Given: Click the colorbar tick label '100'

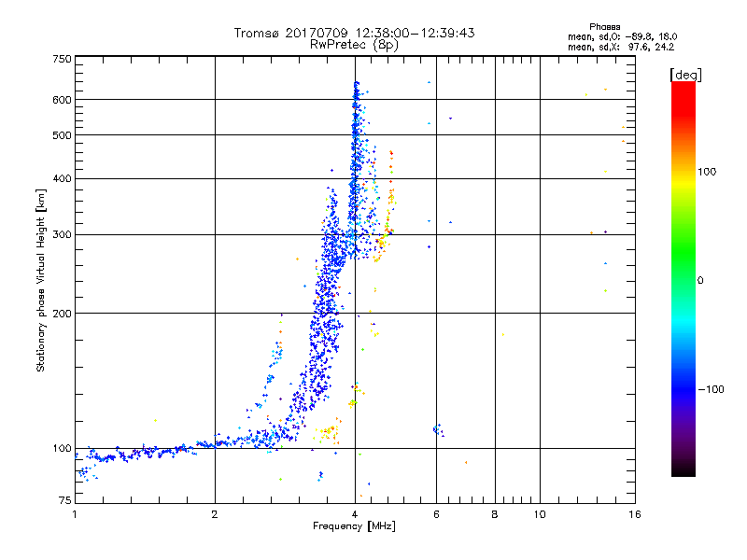Looking at the screenshot, I should pyautogui.click(x=707, y=172).
